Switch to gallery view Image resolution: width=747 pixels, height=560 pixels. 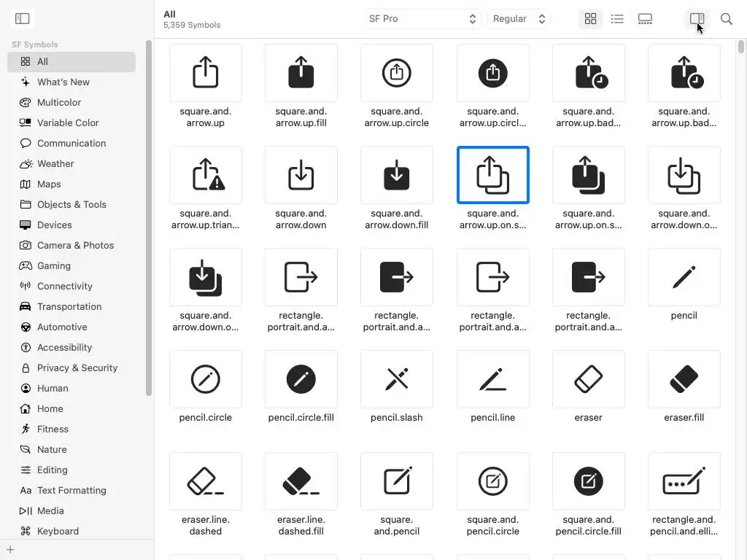645,18
